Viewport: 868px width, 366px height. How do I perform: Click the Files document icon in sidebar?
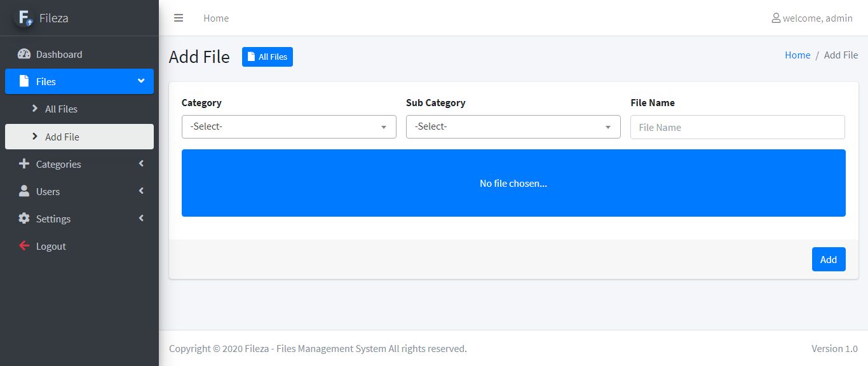click(x=24, y=81)
